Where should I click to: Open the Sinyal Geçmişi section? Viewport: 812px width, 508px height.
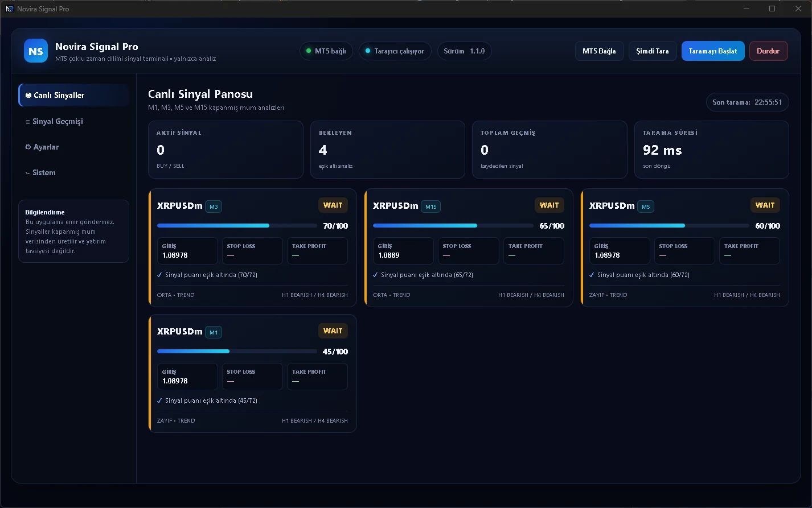[x=74, y=121]
